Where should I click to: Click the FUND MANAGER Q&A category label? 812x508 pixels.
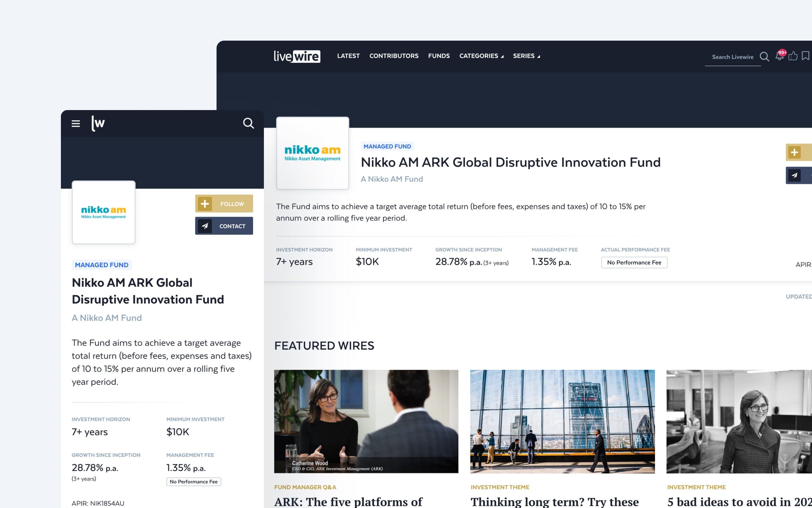coord(305,487)
